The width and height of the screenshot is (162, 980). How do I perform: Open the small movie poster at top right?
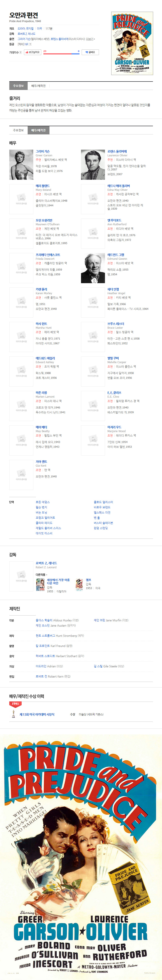pos(132,43)
